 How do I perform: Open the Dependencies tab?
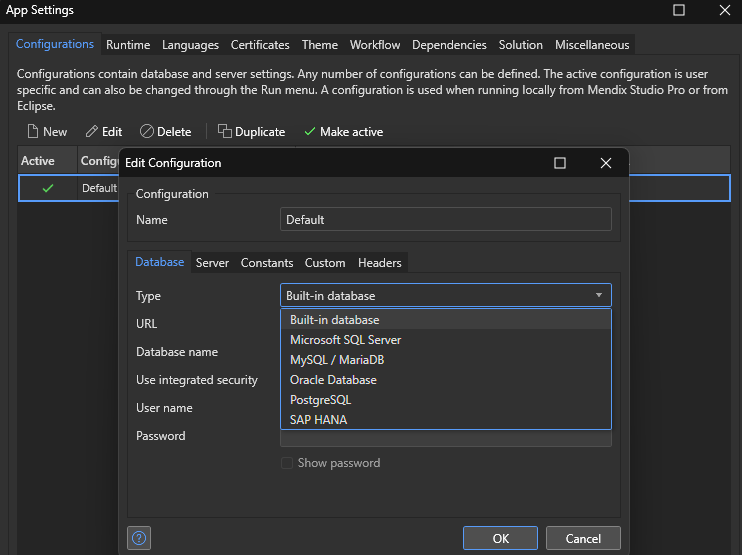point(449,45)
